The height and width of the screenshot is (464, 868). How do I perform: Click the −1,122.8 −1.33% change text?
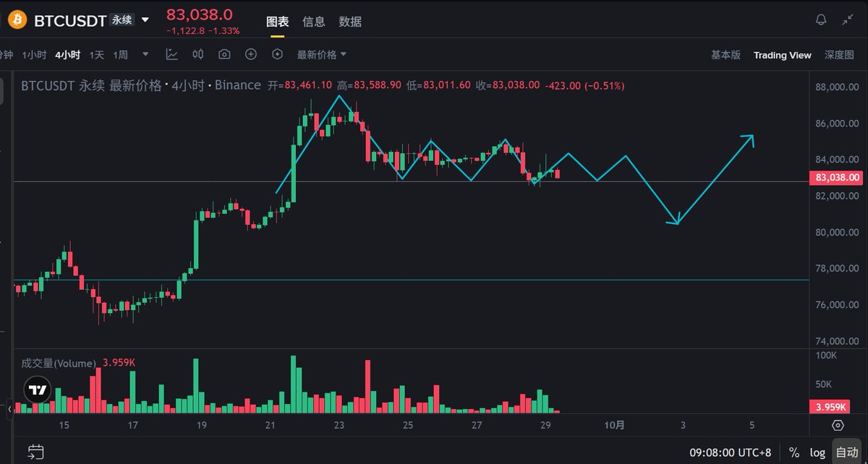pos(203,31)
